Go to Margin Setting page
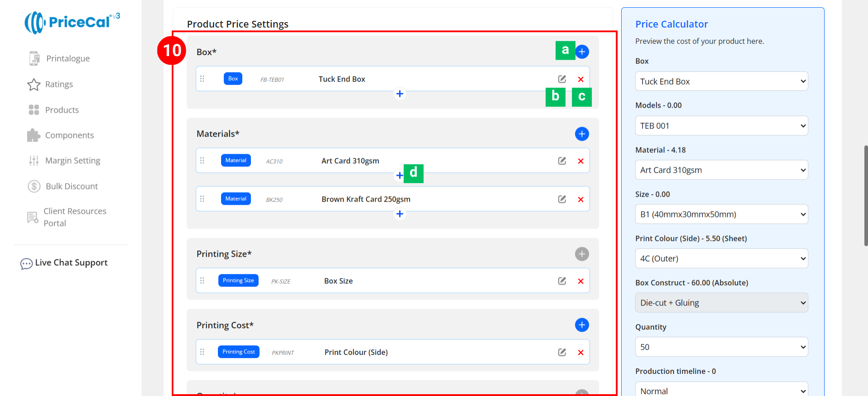868x396 pixels. pos(72,160)
